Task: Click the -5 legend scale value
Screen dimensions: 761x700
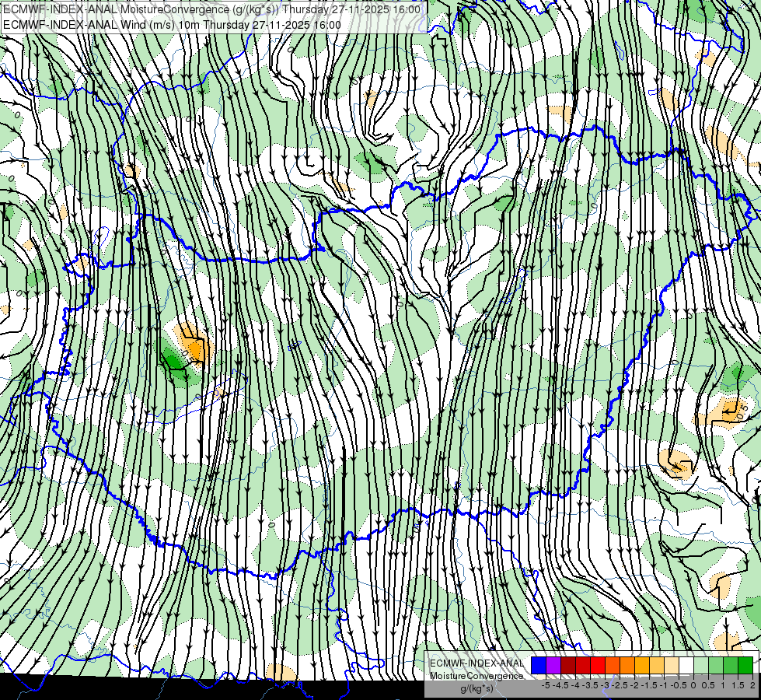Action: [545, 685]
